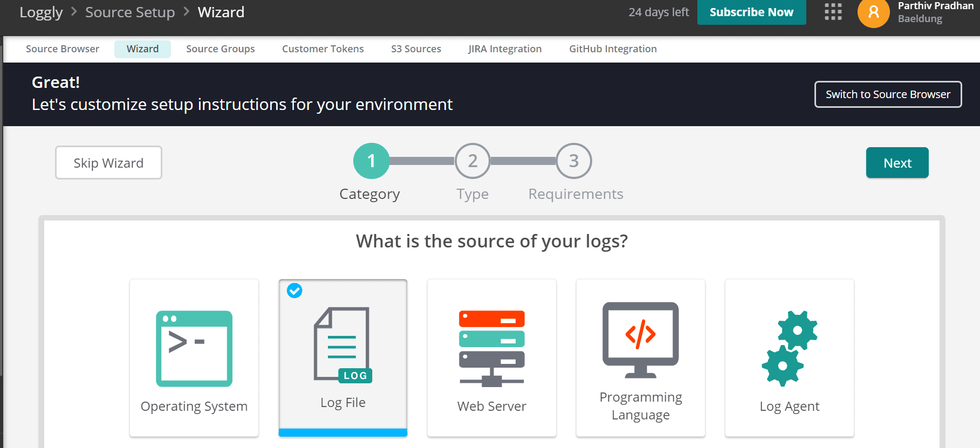Jump to wizard step 1 Category

pos(371,161)
